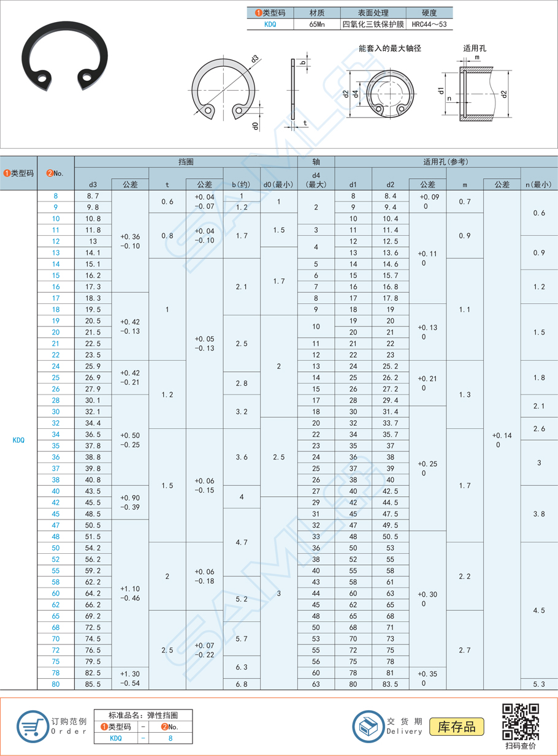Click the 65Mn material cell
The width and height of the screenshot is (558, 756).
tap(317, 25)
